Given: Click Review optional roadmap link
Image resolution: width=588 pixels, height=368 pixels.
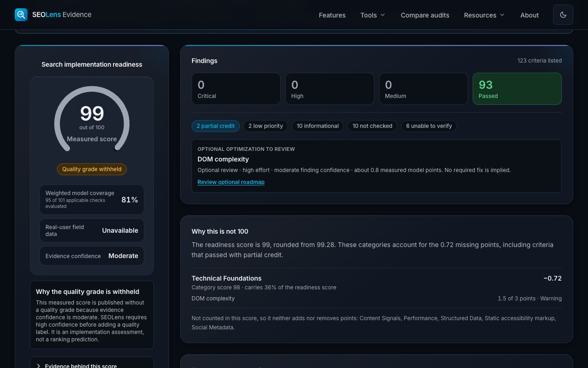Looking at the screenshot, I should [x=231, y=182].
